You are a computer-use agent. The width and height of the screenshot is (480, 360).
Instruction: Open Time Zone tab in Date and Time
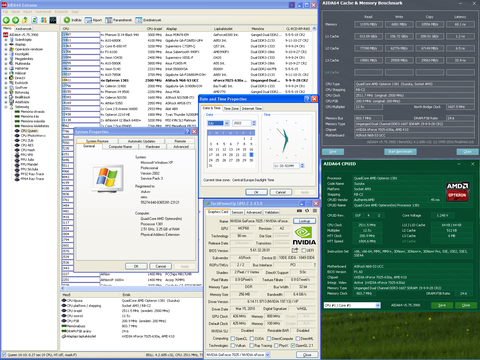click(x=231, y=108)
